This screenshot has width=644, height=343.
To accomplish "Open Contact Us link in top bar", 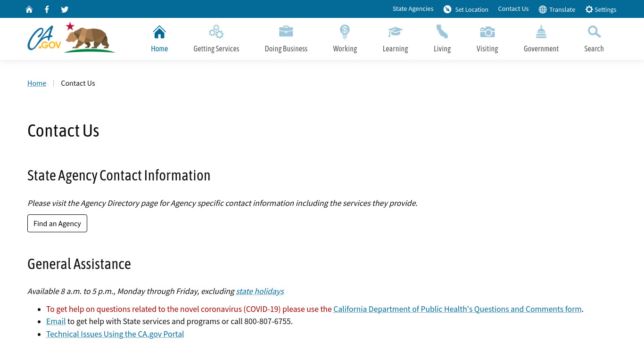I will pos(513,9).
